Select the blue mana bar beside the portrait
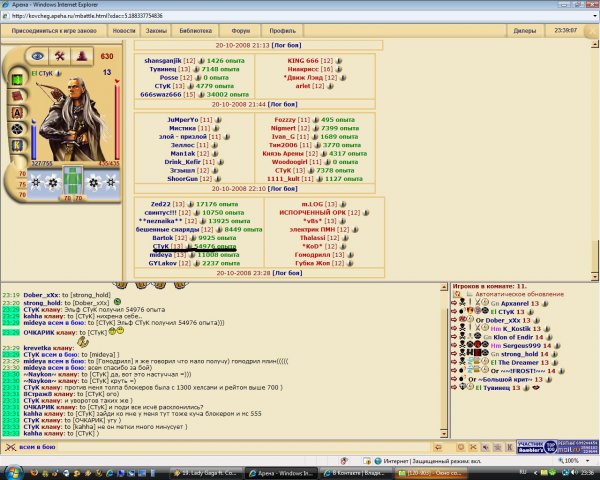 [x=34, y=140]
